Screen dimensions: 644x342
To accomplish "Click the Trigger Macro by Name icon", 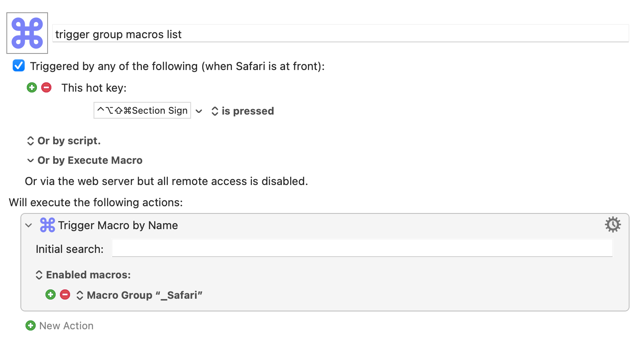I will tap(47, 225).
